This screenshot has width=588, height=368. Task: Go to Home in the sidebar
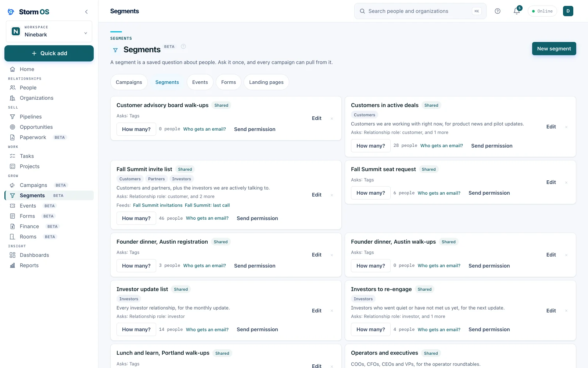point(49,69)
